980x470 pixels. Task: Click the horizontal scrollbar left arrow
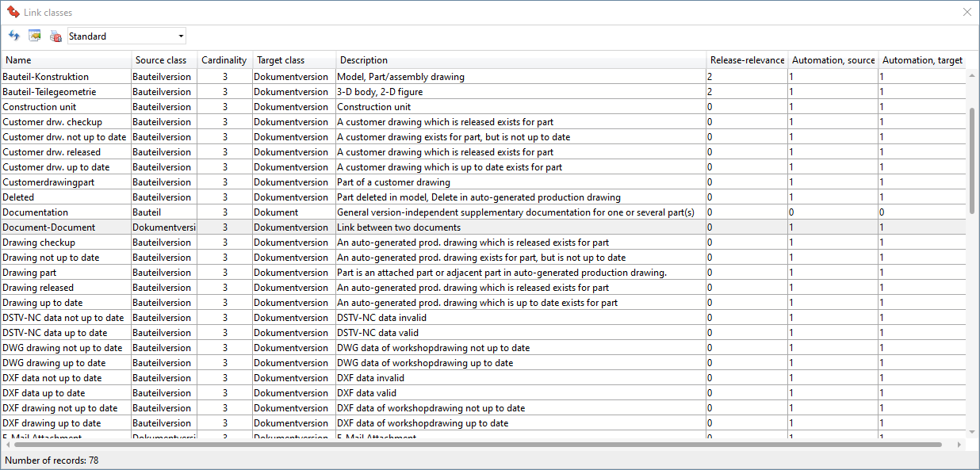[7, 445]
